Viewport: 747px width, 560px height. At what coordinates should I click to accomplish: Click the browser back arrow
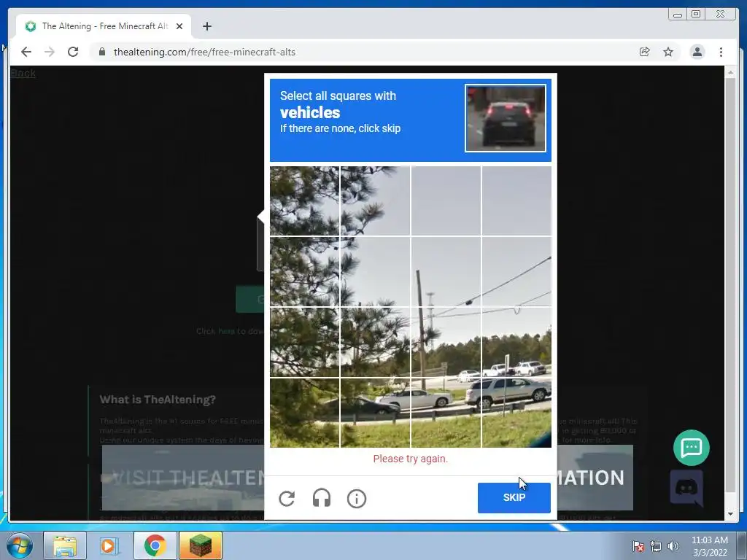(x=26, y=52)
